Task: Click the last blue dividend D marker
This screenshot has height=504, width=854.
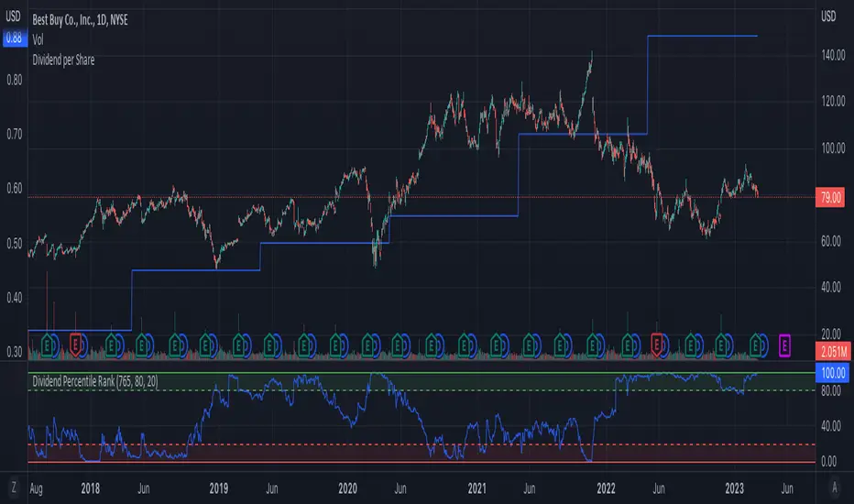Action: click(x=763, y=345)
